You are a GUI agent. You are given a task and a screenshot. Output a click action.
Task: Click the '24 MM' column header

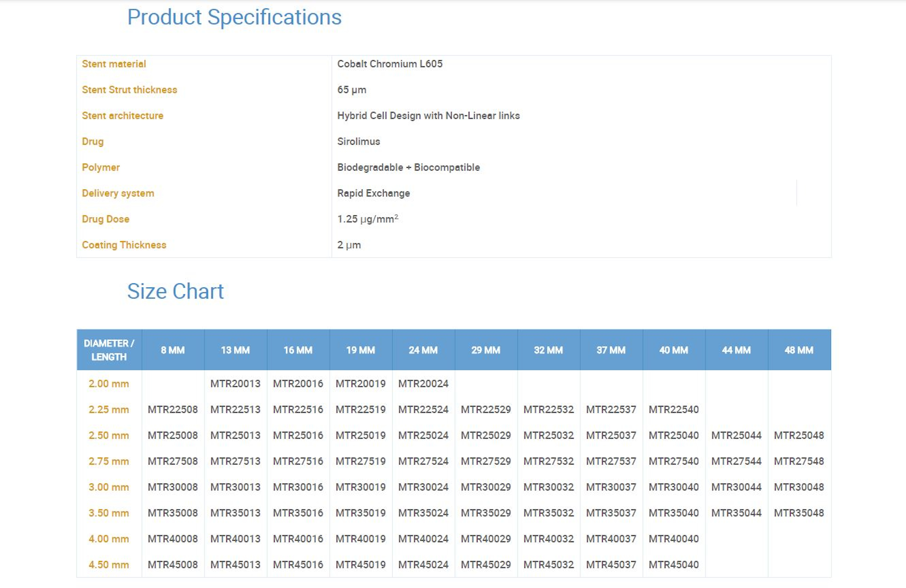(423, 350)
